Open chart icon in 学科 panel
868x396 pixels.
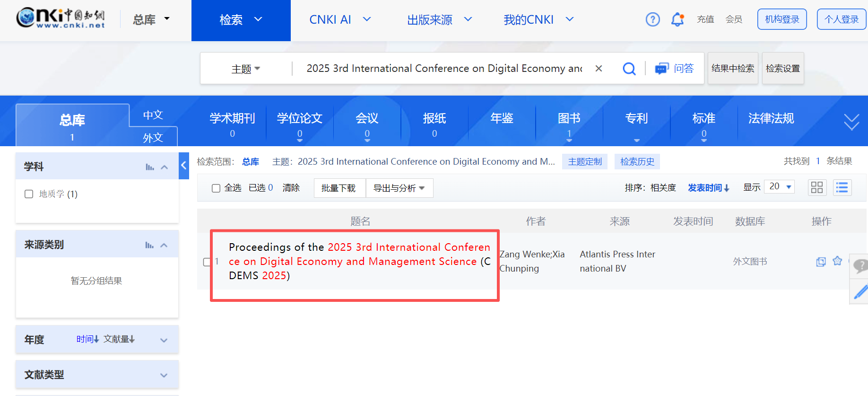point(149,167)
